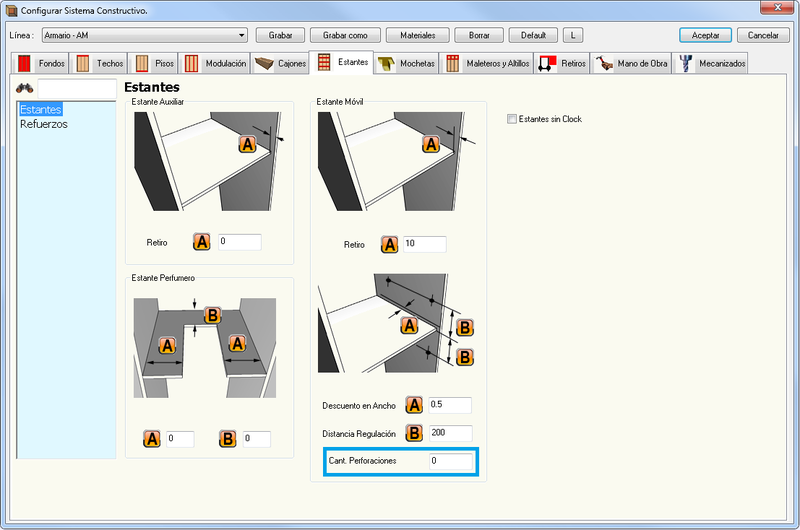800x530 pixels.
Task: Open the Mecanizados tab
Action: (711, 63)
